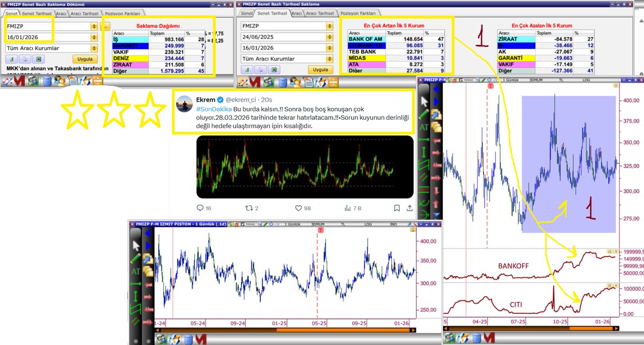This screenshot has width=644, height=345.
Task: Click Uygula button in Tarihsel Saklama window
Action: click(x=321, y=70)
